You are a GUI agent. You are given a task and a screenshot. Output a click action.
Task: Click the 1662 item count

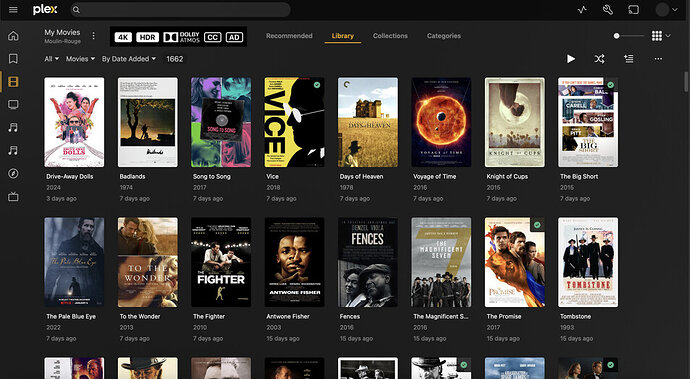[x=175, y=59]
